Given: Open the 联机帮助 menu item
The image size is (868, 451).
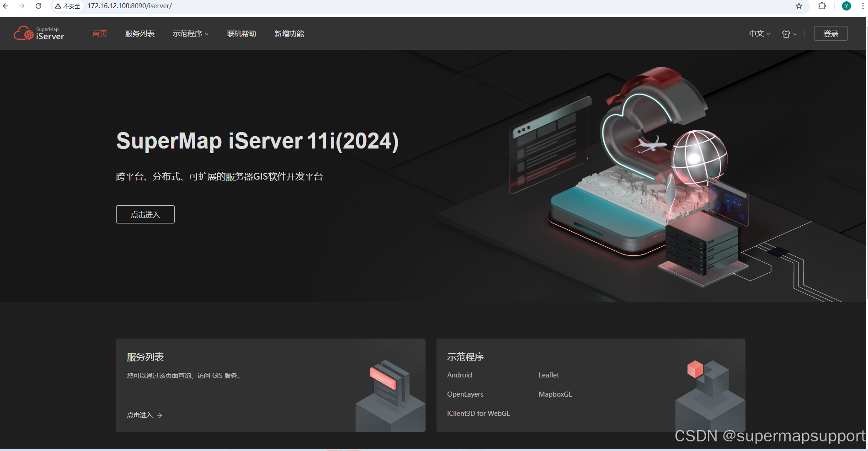Looking at the screenshot, I should (x=241, y=33).
